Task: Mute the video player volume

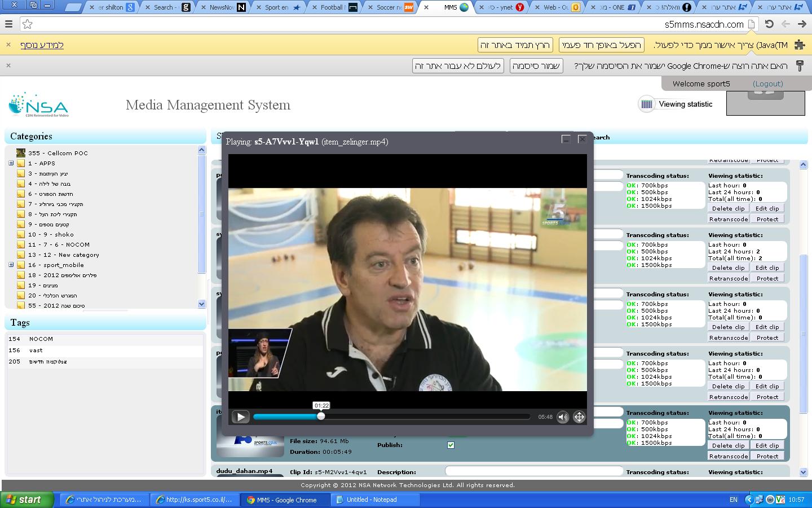Action: pos(562,417)
